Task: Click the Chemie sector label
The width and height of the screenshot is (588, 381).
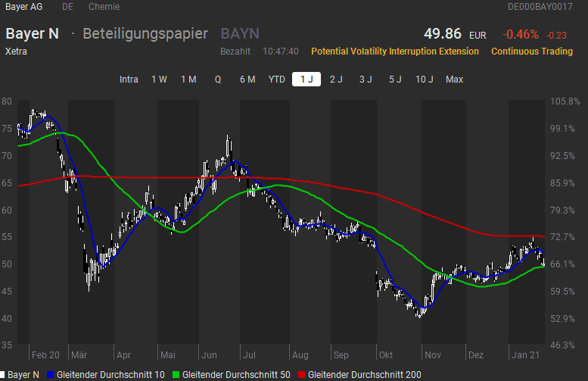Action: coord(104,7)
